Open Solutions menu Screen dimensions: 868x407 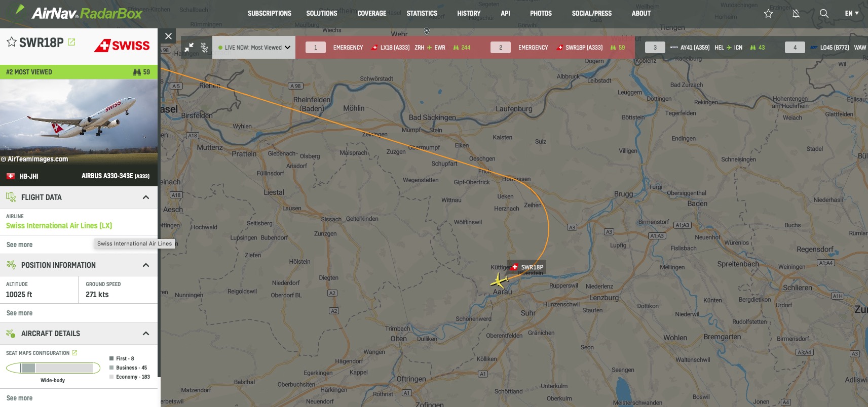click(x=321, y=13)
